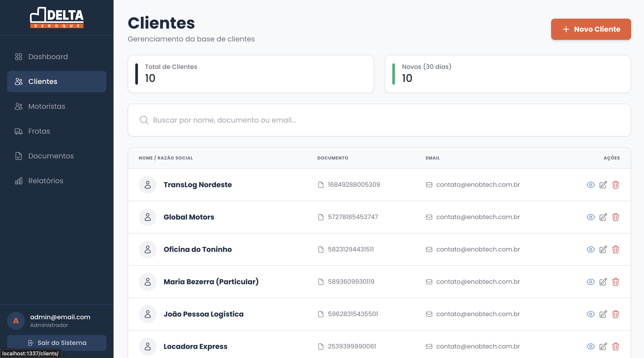Click the client search input field
The width and height of the screenshot is (644, 358).
pos(379,120)
